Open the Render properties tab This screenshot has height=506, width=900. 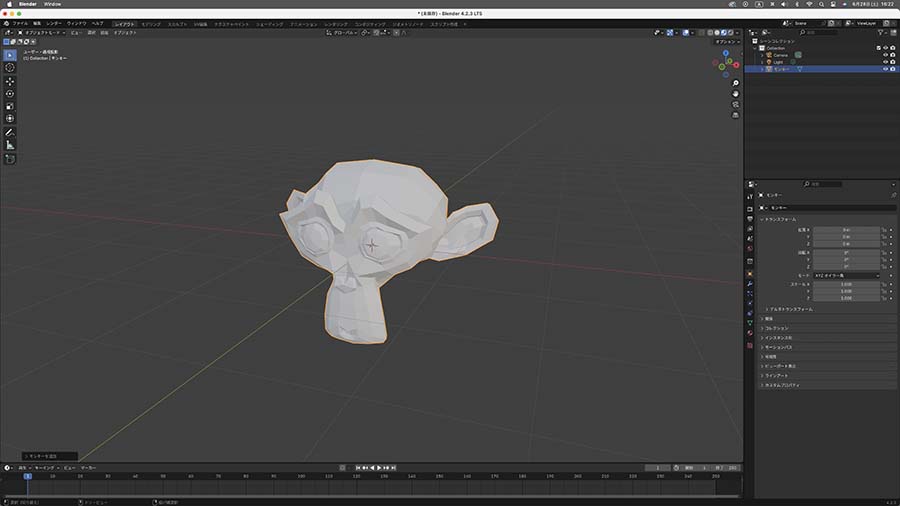coord(750,209)
